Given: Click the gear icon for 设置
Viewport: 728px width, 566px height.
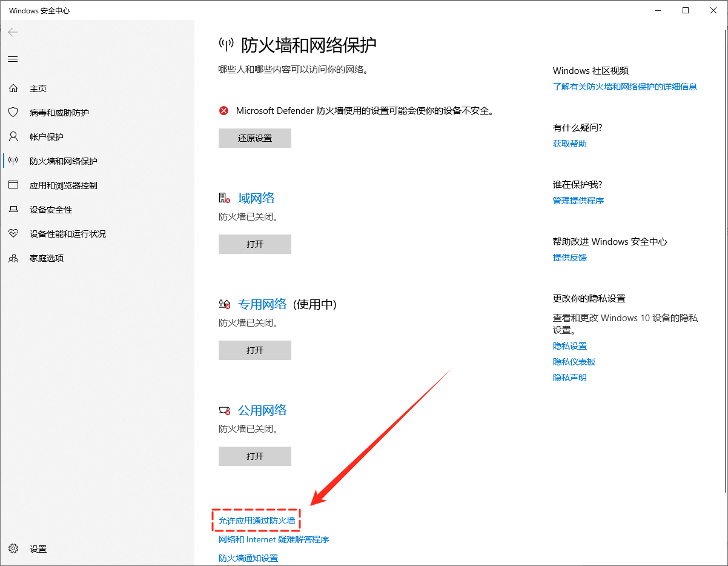Looking at the screenshot, I should point(13,549).
